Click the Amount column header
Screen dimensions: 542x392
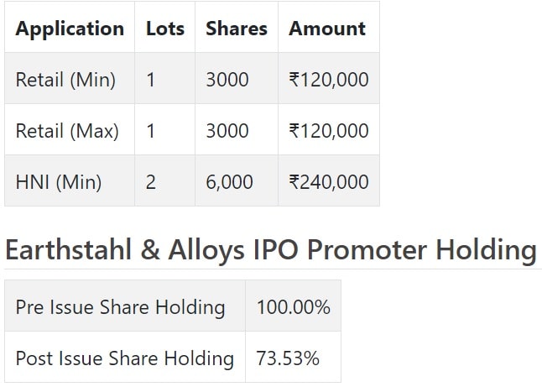click(x=327, y=29)
